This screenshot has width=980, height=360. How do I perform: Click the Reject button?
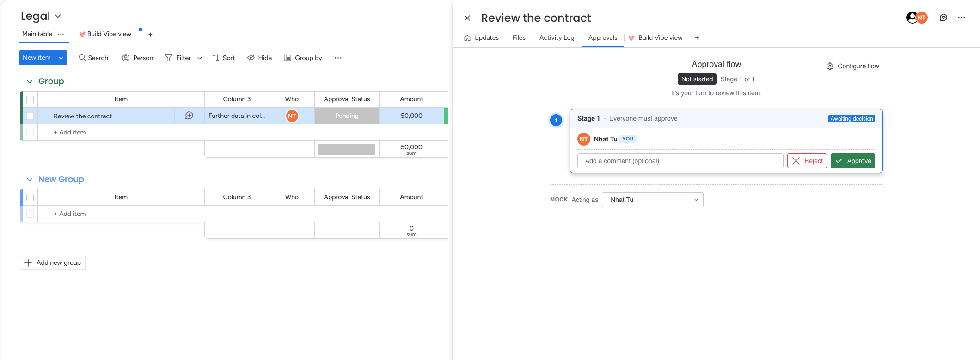point(807,161)
